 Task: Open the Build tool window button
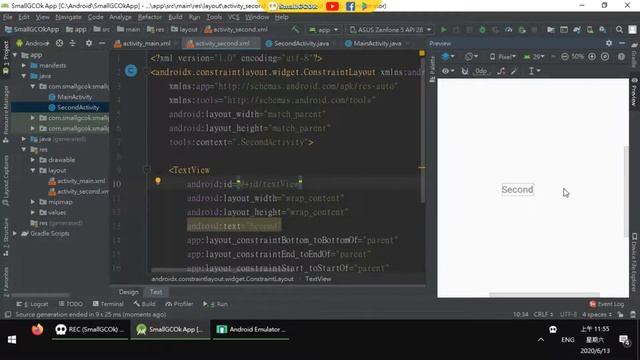pyautogui.click(x=144, y=304)
